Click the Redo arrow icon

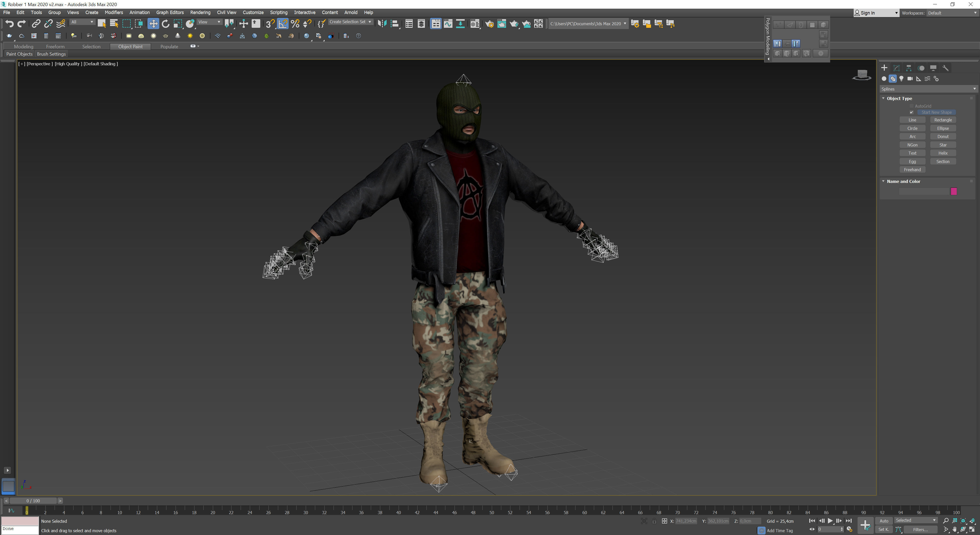point(22,23)
